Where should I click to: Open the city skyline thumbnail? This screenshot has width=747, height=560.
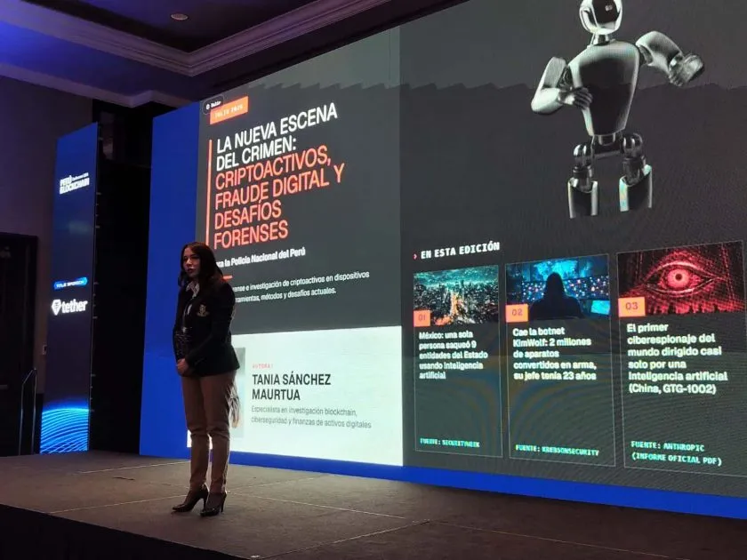point(456,296)
